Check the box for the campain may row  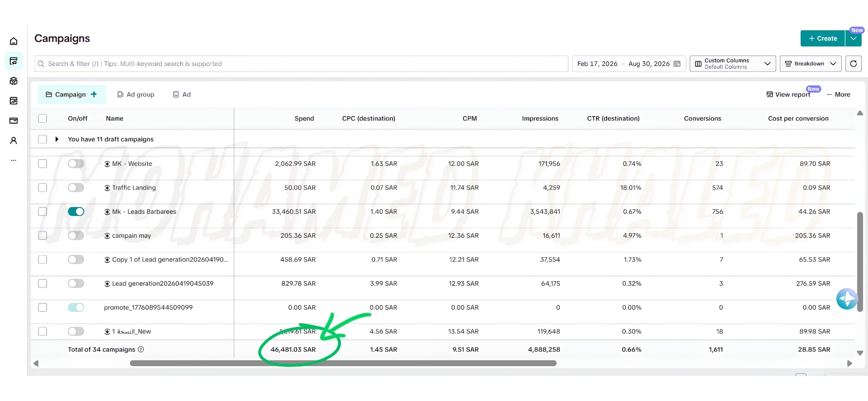tap(43, 235)
